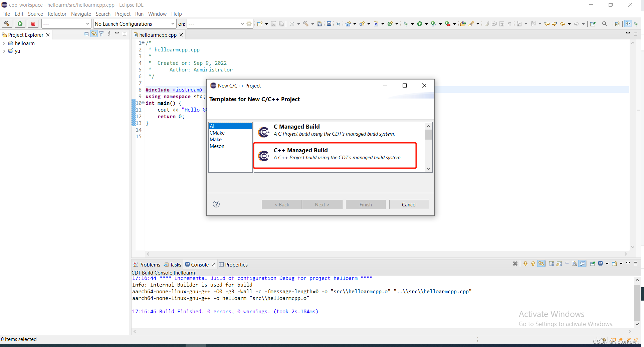
Task: Click the help question-mark in the dialog
Action: (x=216, y=204)
